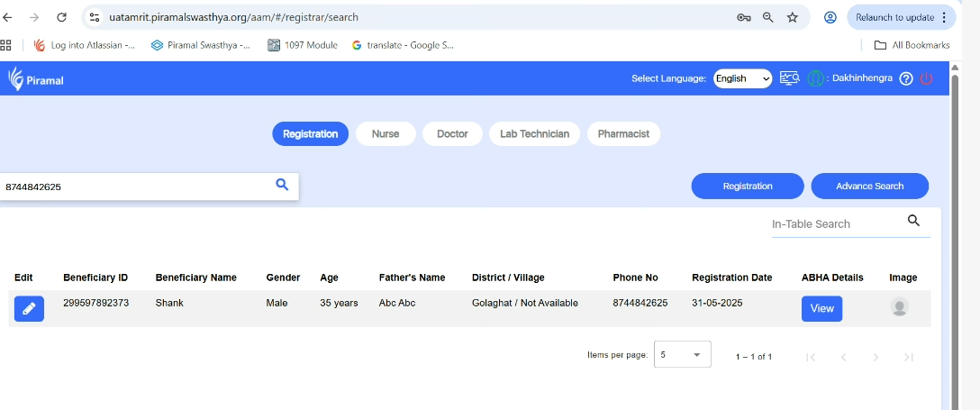Switch to the Lab Technician tab
The width and height of the screenshot is (980, 410).
[x=534, y=133]
